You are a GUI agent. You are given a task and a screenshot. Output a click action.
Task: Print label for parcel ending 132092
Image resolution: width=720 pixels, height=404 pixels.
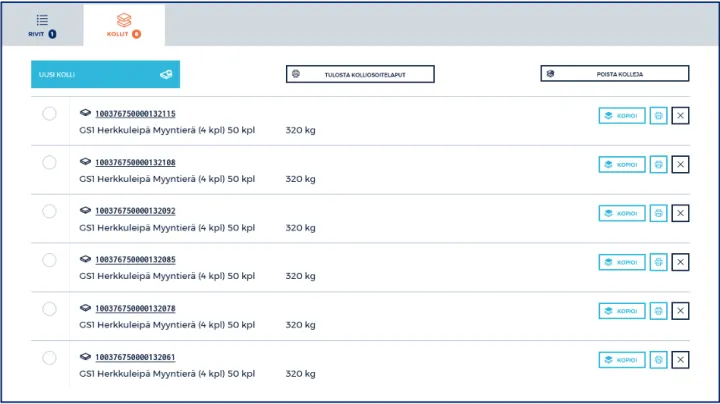(658, 213)
